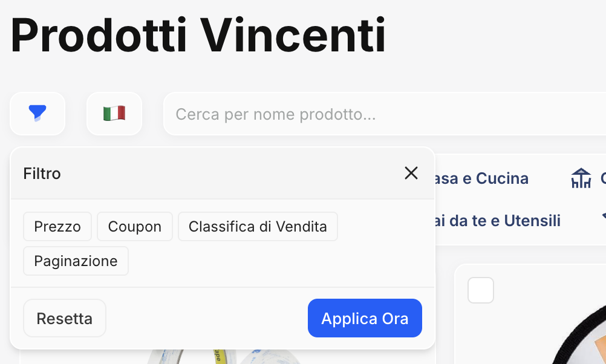Select the Classifica di Vendita filter tab
The height and width of the screenshot is (364, 606).
click(x=258, y=226)
